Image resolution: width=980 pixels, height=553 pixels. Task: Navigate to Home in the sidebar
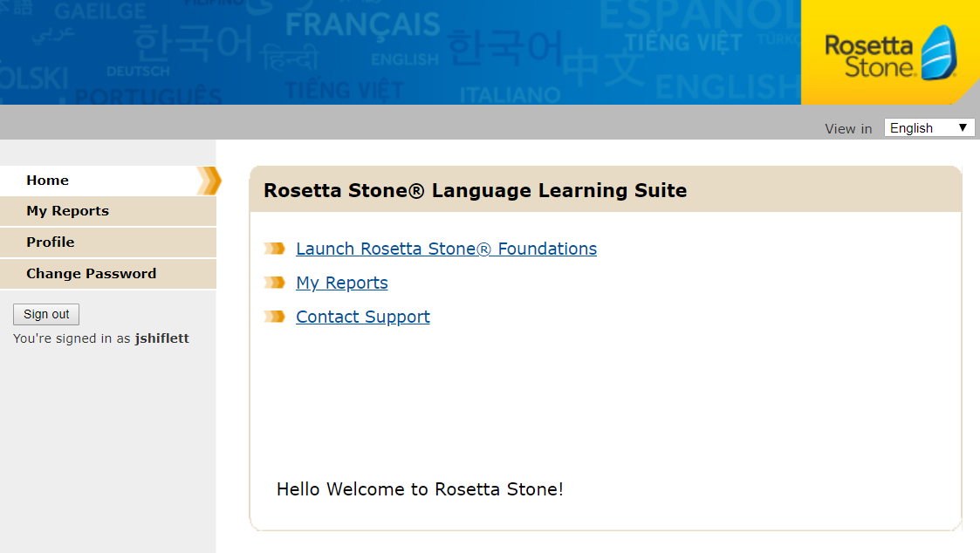pos(48,181)
